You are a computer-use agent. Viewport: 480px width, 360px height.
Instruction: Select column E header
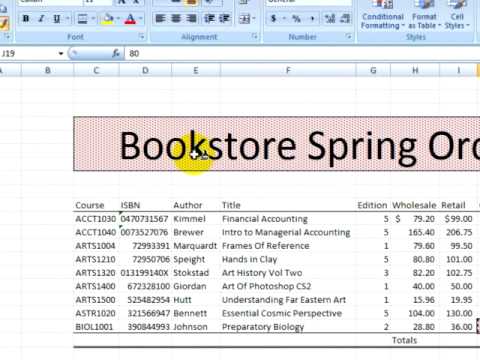click(x=196, y=70)
